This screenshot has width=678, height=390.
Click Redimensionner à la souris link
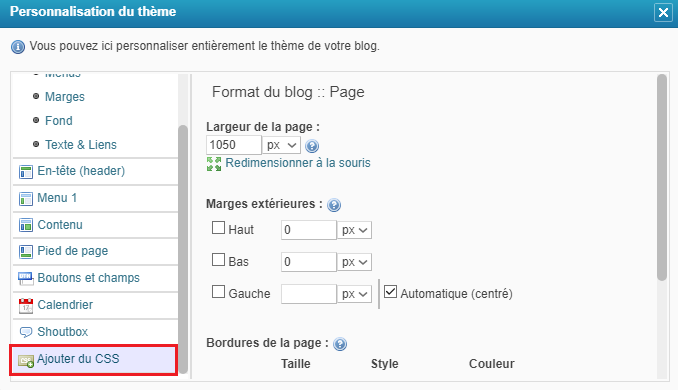coord(298,163)
